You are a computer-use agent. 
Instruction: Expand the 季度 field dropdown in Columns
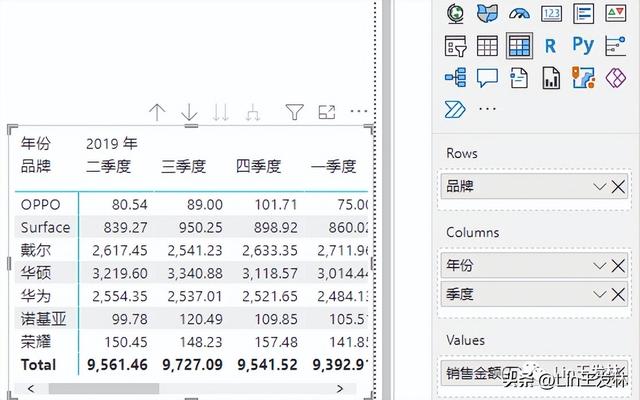[x=599, y=294]
